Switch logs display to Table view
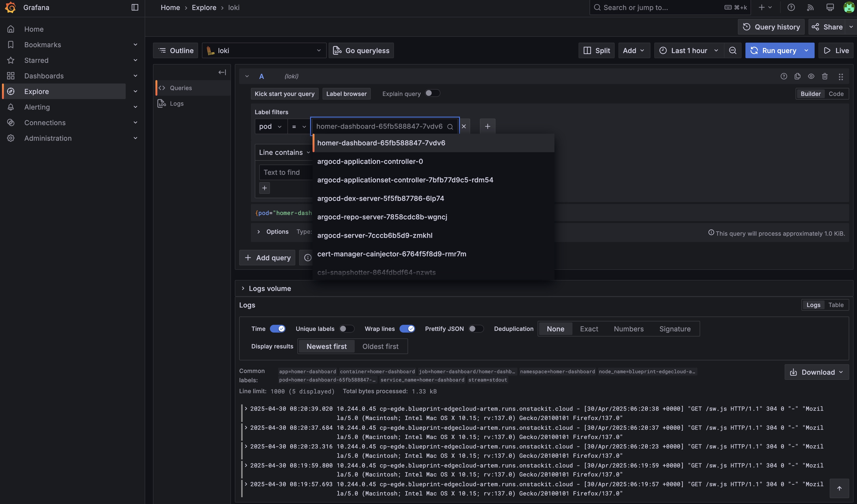This screenshot has width=857, height=504. click(x=836, y=305)
